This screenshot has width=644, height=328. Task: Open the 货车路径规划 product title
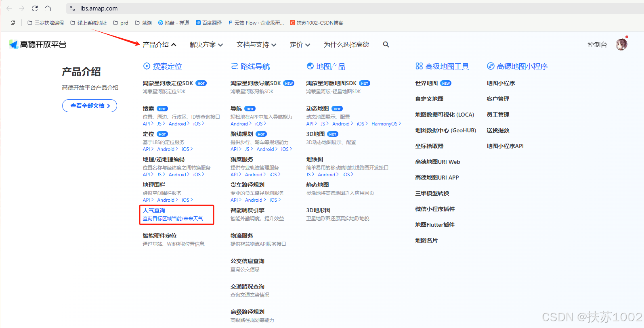248,185
